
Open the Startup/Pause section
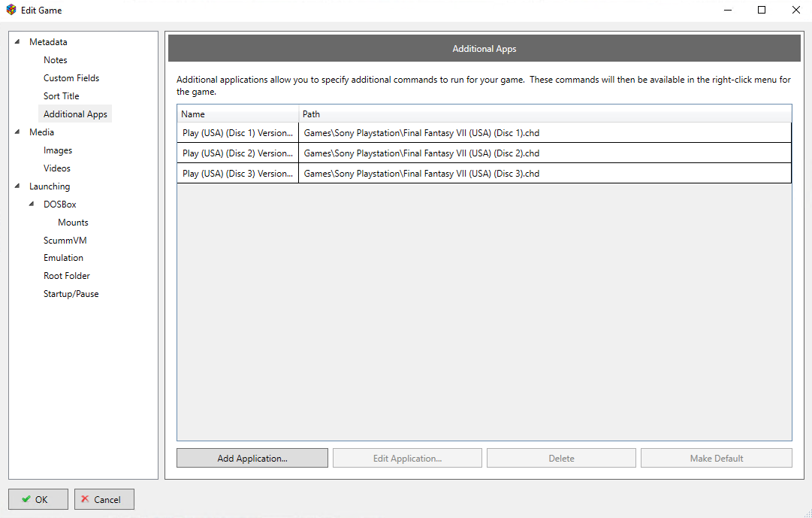[x=71, y=294]
